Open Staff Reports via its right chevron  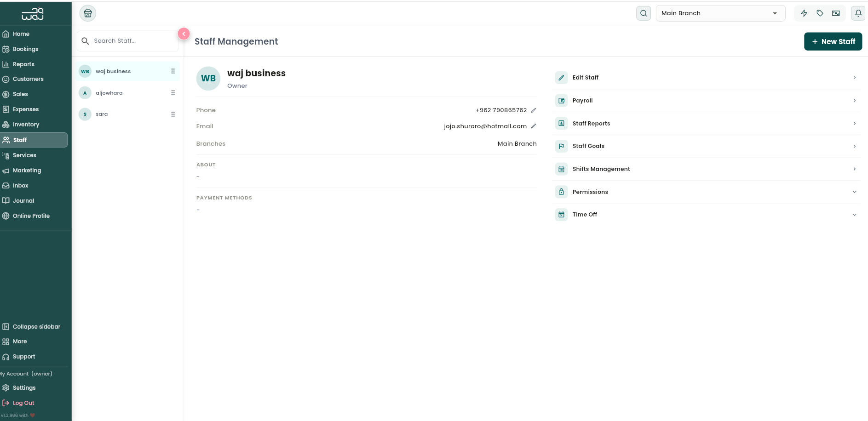click(x=855, y=123)
